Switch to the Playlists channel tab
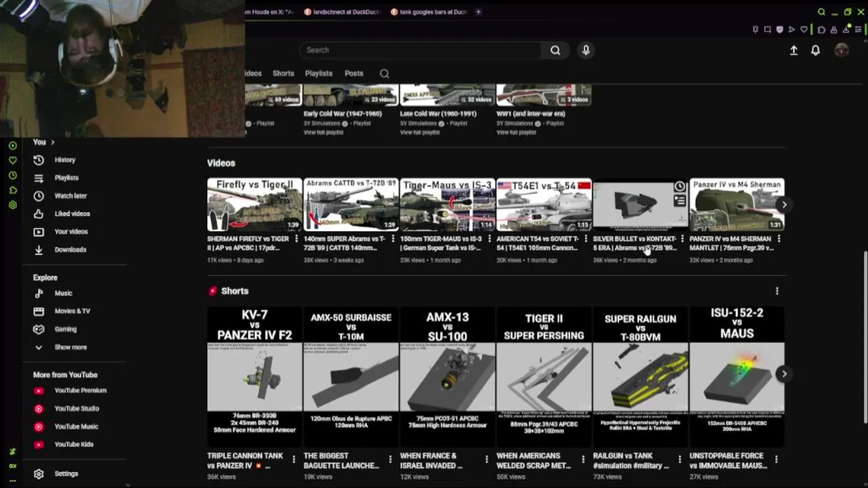Screen dimensions: 868x488 point(319,73)
